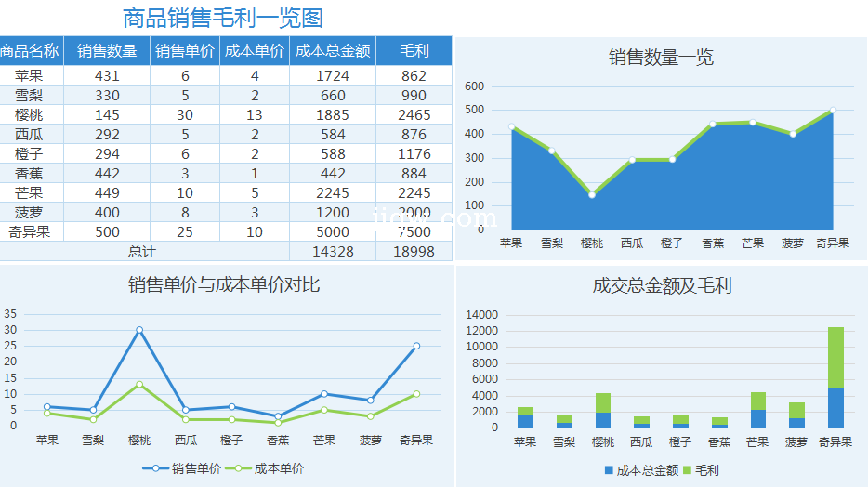Select 樱桃 sales price cell showing 30
Image resolution: width=868 pixels, height=487 pixels.
[185, 115]
